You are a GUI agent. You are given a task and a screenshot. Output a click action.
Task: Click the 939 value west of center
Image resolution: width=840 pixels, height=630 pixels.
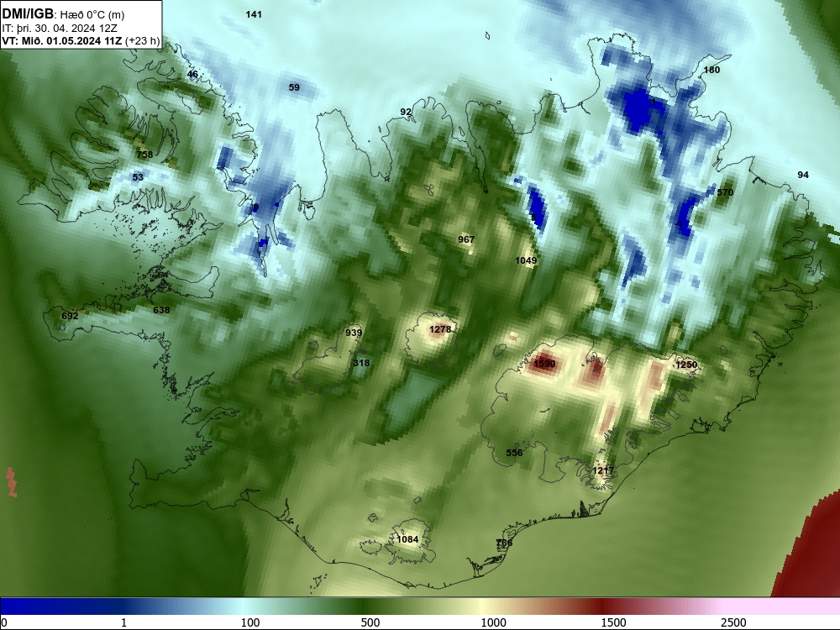click(354, 333)
